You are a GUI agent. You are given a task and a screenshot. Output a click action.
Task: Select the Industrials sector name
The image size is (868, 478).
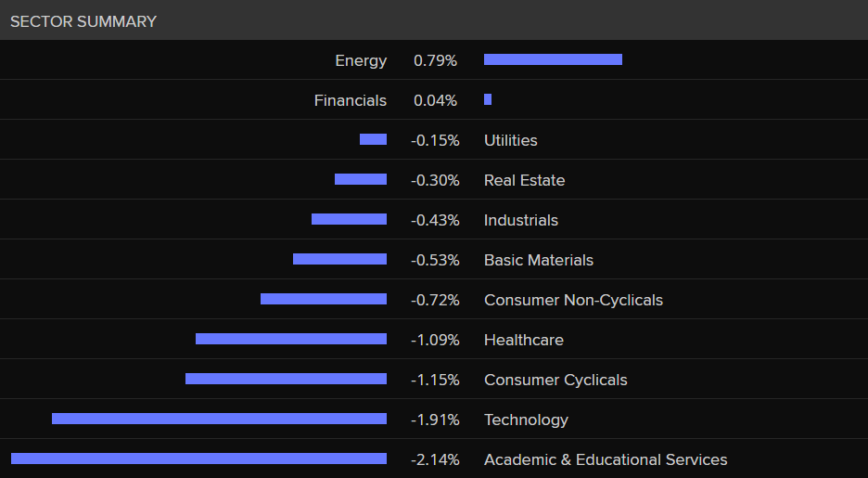(x=521, y=220)
